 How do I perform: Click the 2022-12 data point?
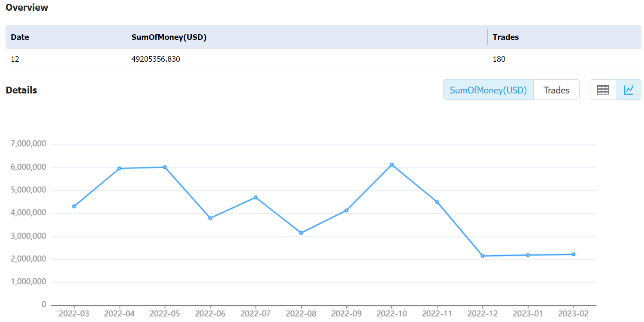click(x=483, y=256)
